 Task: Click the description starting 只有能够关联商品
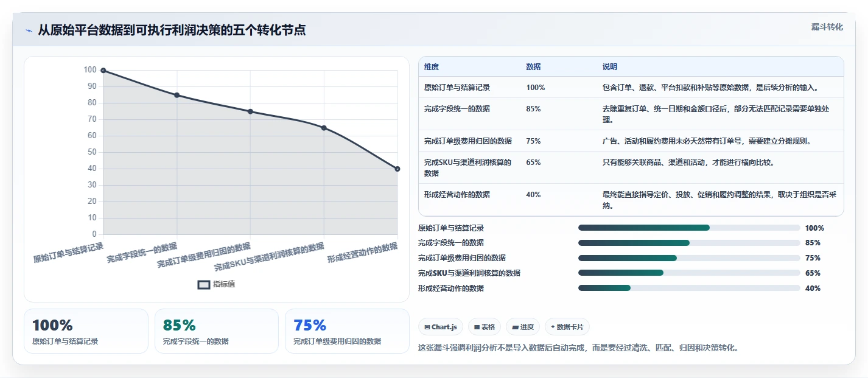[x=688, y=163]
